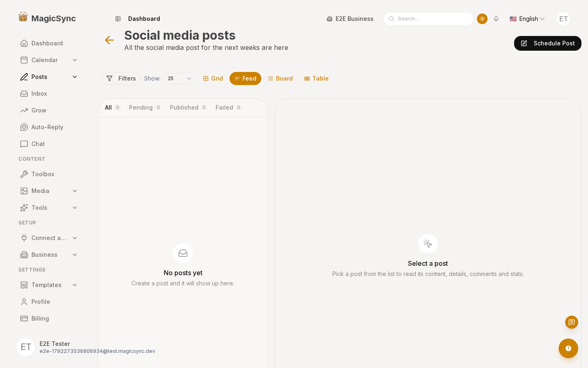Open Chat from sidebar
This screenshot has height=368, width=588.
click(49, 144)
